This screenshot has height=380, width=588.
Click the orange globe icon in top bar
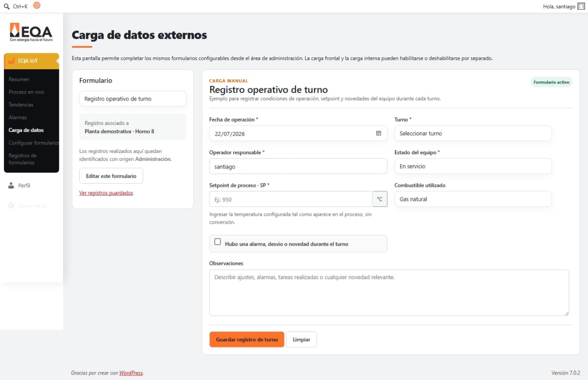click(x=37, y=6)
